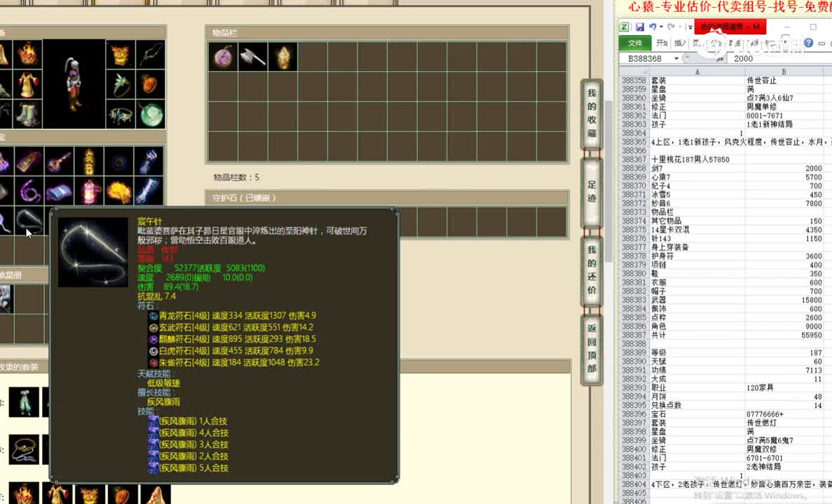Open 足迹 side button

click(592, 192)
